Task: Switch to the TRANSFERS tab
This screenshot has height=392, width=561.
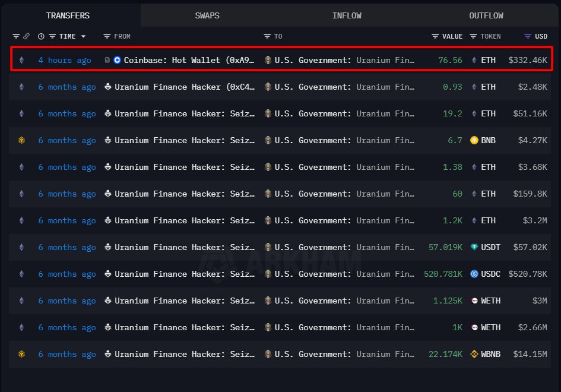Action: tap(68, 16)
